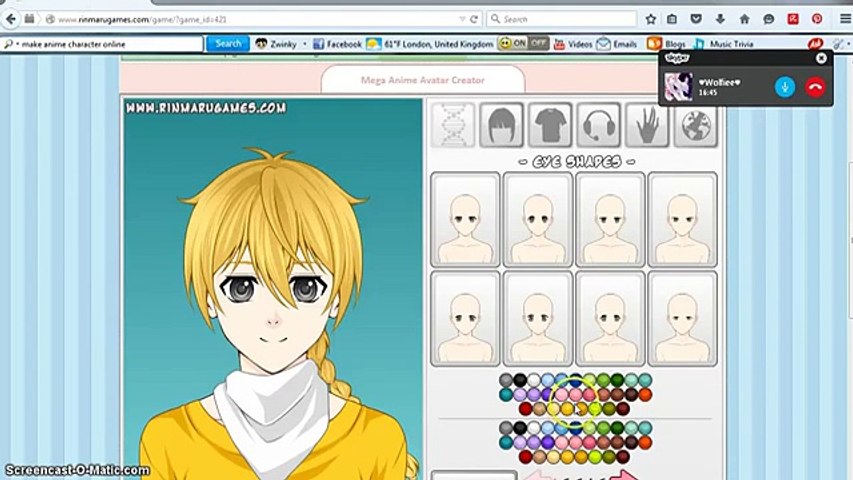This screenshot has width=853, height=480.
Task: Go to the Firefox home page
Action: pyautogui.click(x=744, y=19)
